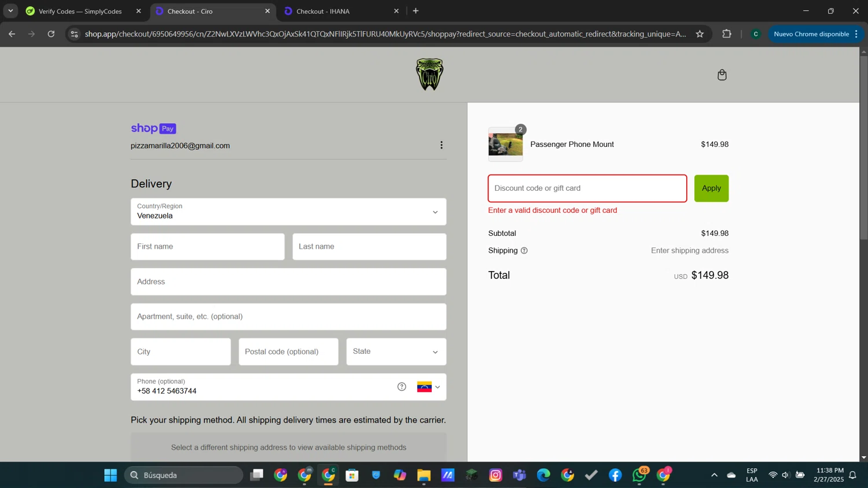The image size is (868, 488).
Task: Click the Passenger Phone Mount thumbnail
Action: pos(505,145)
